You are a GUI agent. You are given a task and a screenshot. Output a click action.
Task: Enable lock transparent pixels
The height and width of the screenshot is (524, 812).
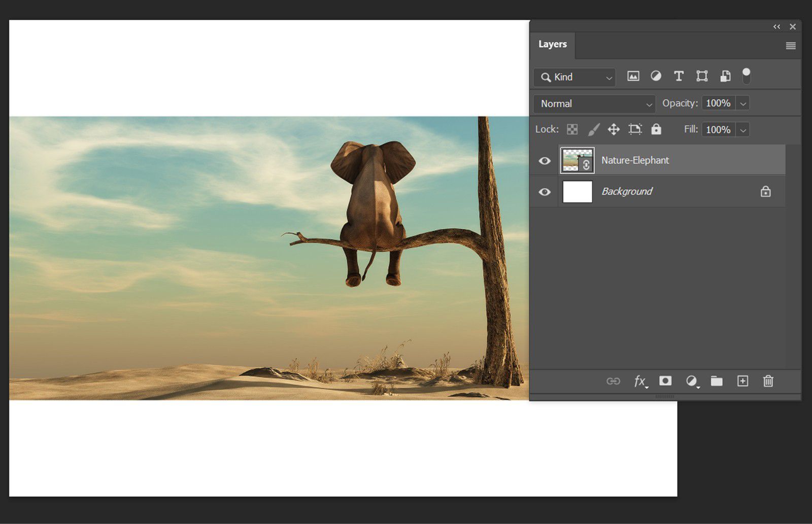[x=572, y=129]
